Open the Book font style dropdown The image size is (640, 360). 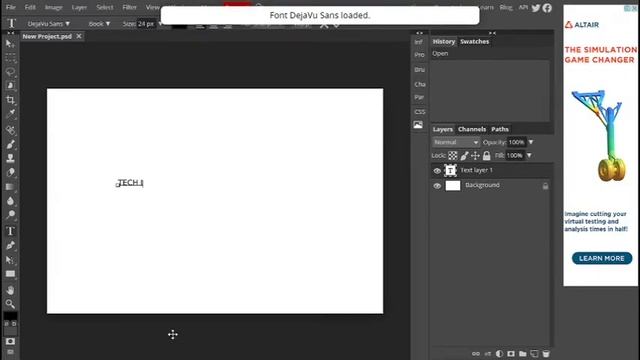[x=99, y=24]
